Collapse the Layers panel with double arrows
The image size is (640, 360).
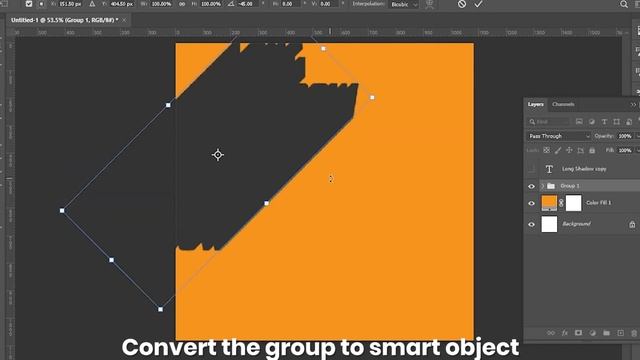633,105
